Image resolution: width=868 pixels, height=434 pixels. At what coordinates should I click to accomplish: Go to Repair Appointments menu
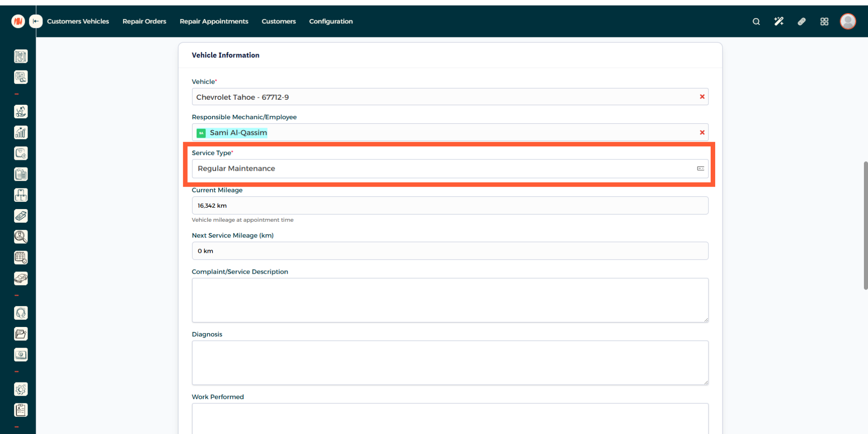[x=214, y=21]
